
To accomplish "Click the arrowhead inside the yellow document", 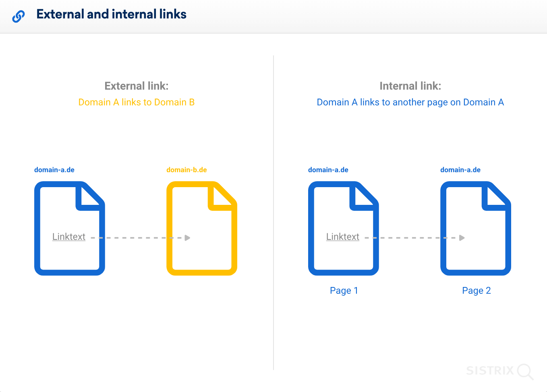I will tap(187, 238).
